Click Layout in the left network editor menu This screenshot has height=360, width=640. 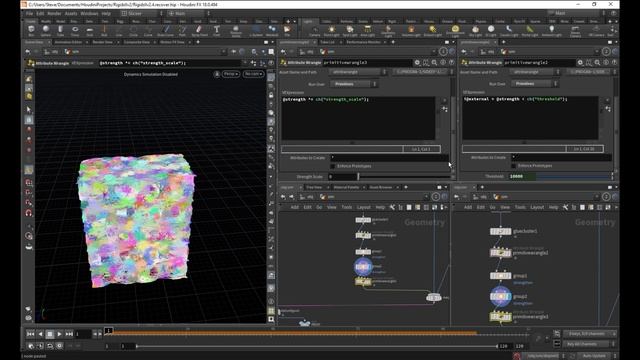click(363, 207)
